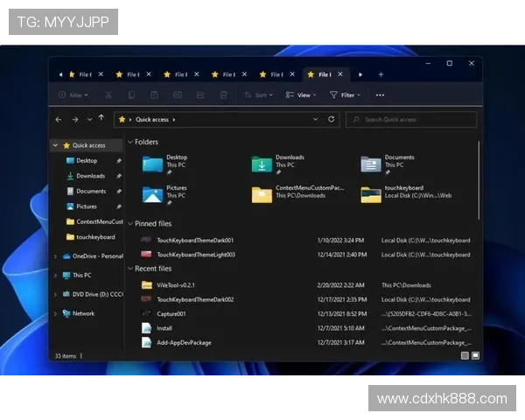The width and height of the screenshot is (525, 420).
Task: Select the Pictures folder tile
Action: click(165, 195)
